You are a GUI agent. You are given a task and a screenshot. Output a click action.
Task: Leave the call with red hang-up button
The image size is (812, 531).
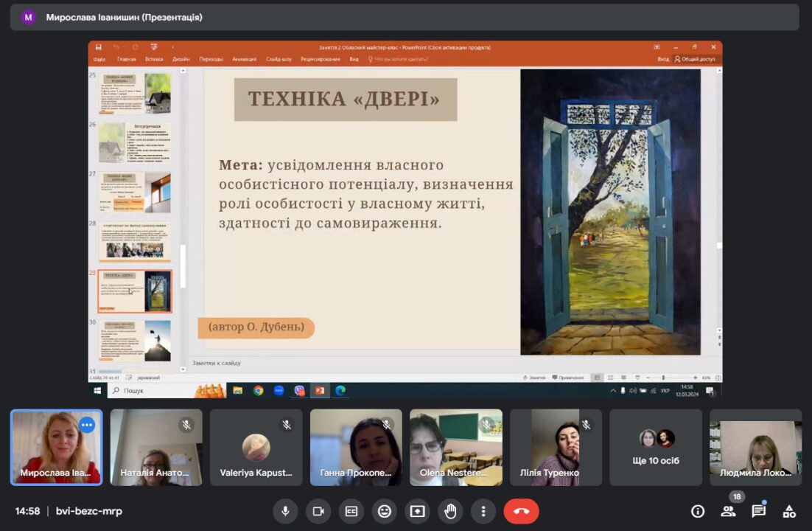tap(521, 511)
